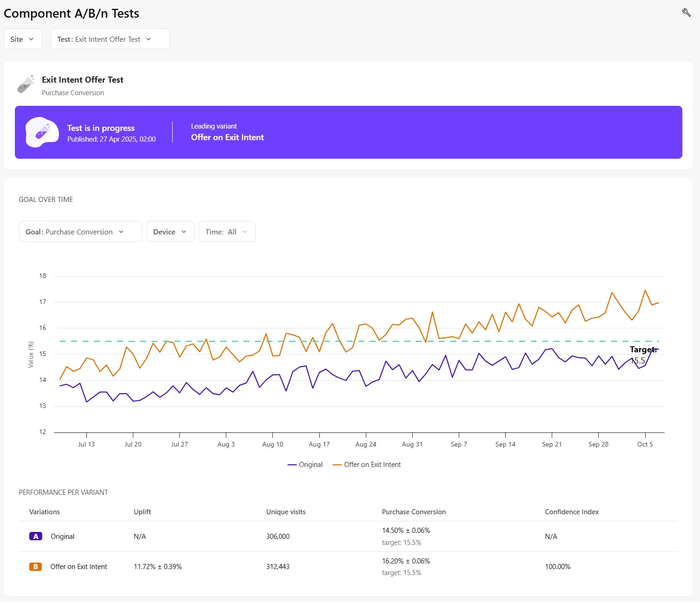Open the Device filter dropdown
Screen dimensions: 700x602
(170, 232)
